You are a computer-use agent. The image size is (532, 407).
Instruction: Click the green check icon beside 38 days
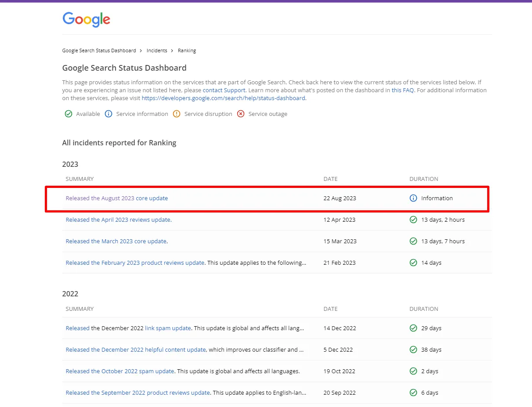(413, 349)
